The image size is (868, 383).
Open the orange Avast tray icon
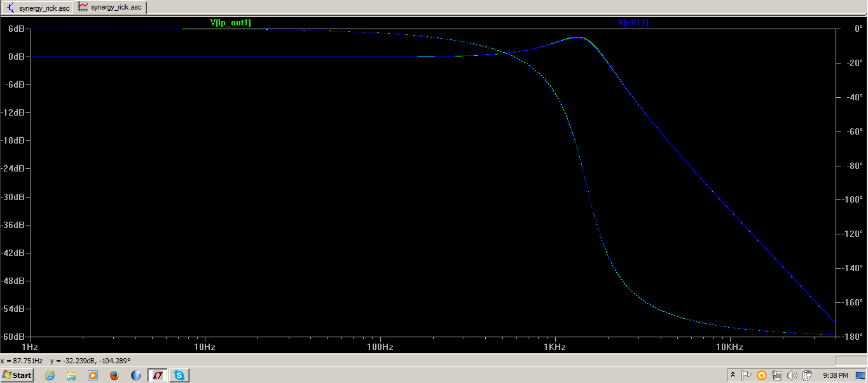[762, 375]
